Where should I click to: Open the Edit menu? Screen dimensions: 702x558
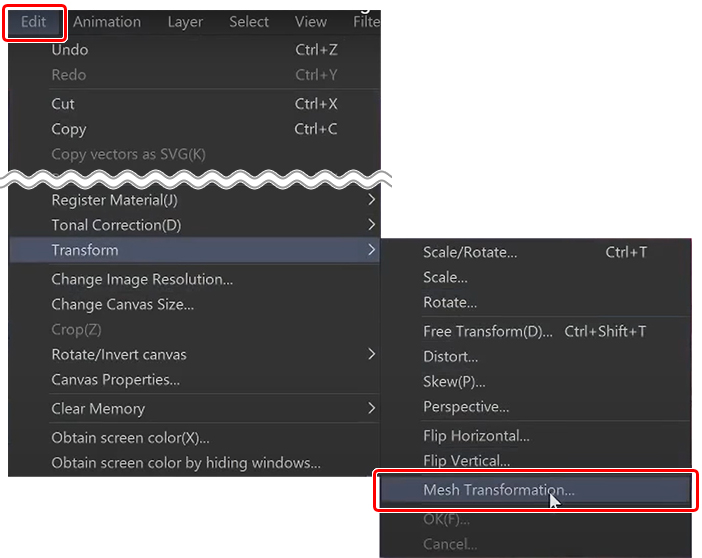34,22
